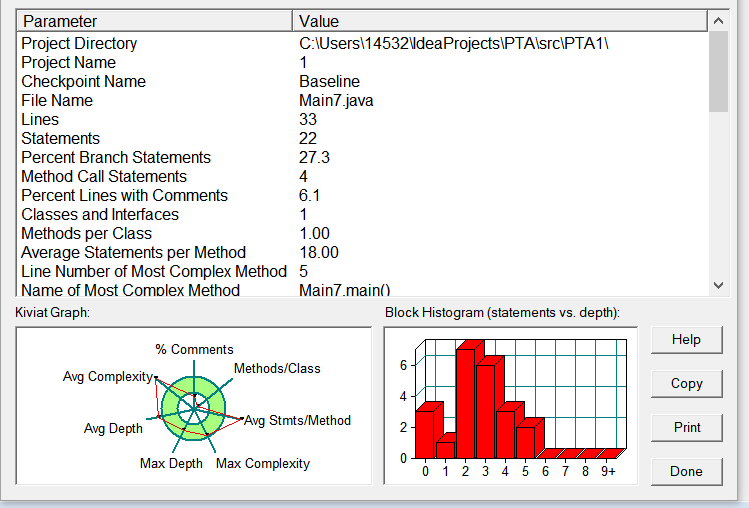The height and width of the screenshot is (508, 749).
Task: Click the 9+ depth axis label
Action: tap(608, 472)
